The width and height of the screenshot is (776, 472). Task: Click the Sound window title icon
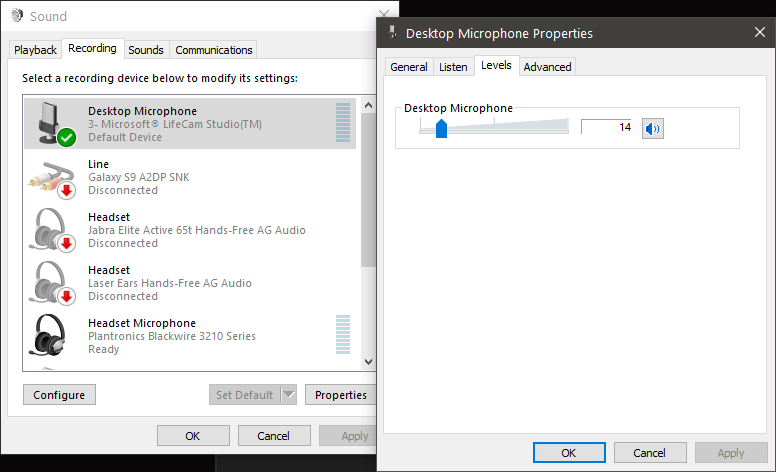pyautogui.click(x=17, y=16)
